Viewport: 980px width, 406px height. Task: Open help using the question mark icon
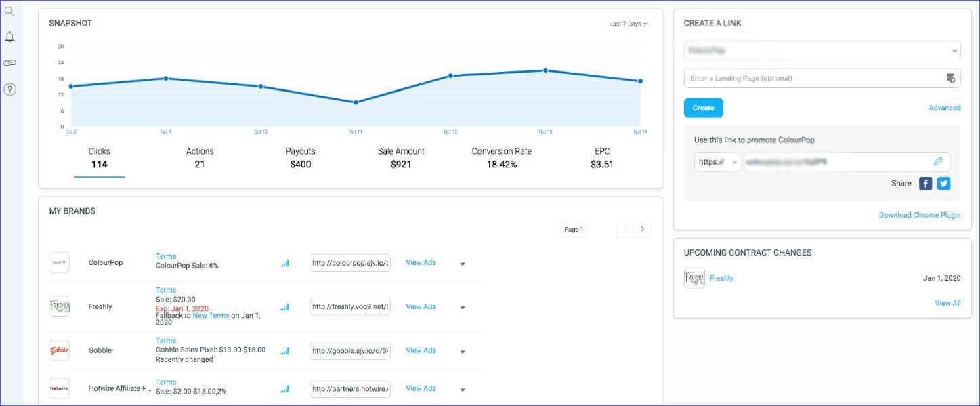coord(9,88)
